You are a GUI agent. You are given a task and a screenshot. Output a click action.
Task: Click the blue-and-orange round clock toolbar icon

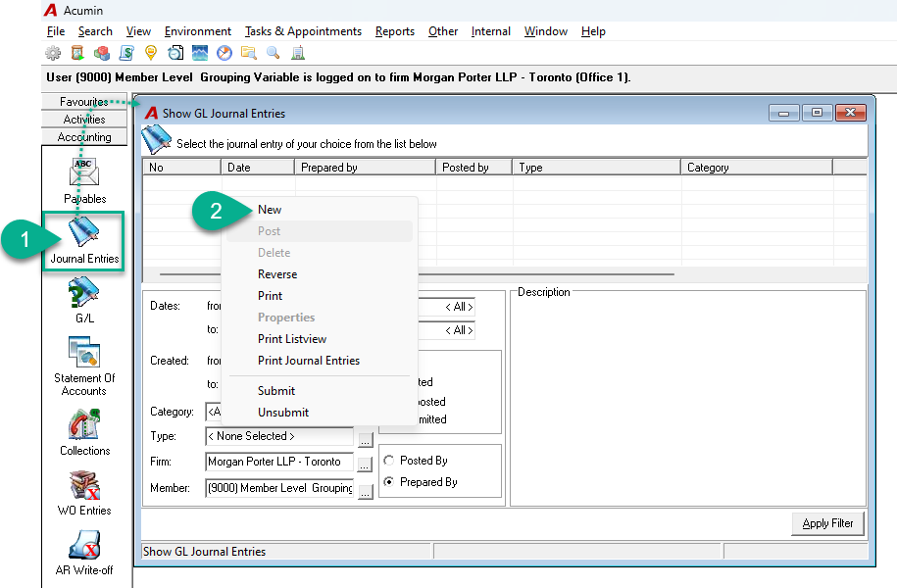coord(224,53)
